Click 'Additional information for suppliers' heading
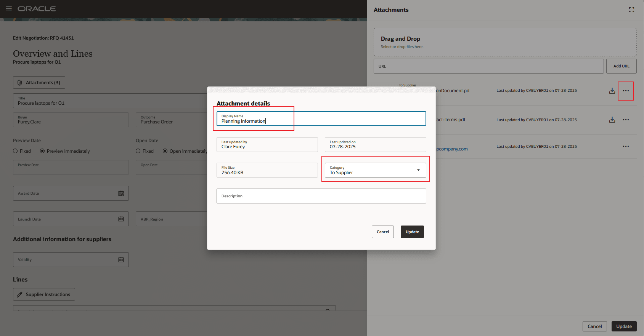Image resolution: width=644 pixels, height=336 pixels. (x=62, y=239)
